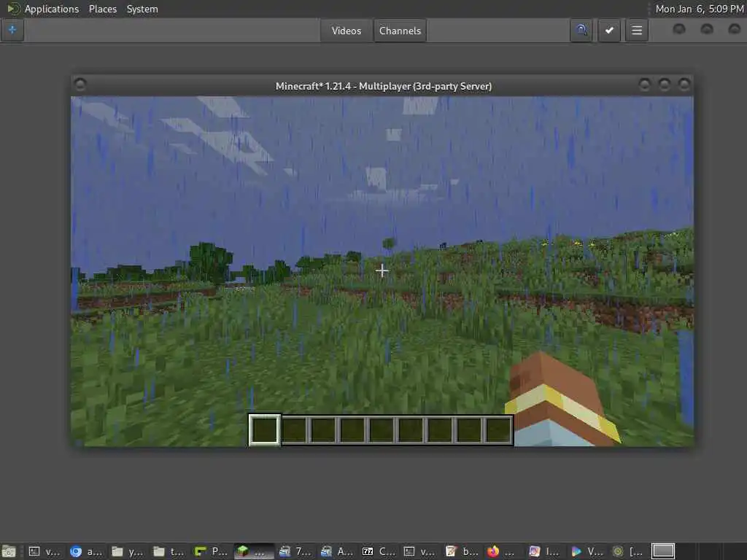Select the third hotbar slot in Minecraft
The image size is (747, 560).
point(323,429)
